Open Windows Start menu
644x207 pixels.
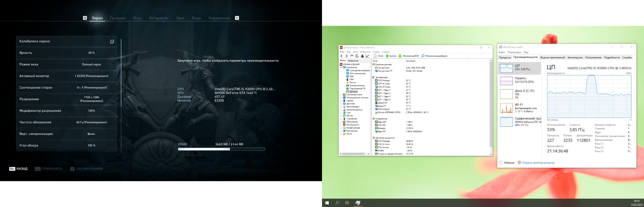327,203
